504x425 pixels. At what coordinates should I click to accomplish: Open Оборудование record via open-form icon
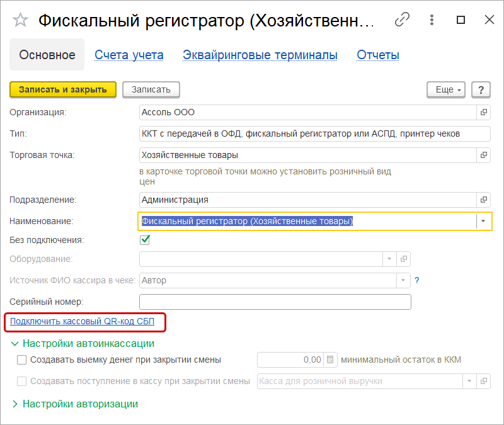[x=404, y=259]
